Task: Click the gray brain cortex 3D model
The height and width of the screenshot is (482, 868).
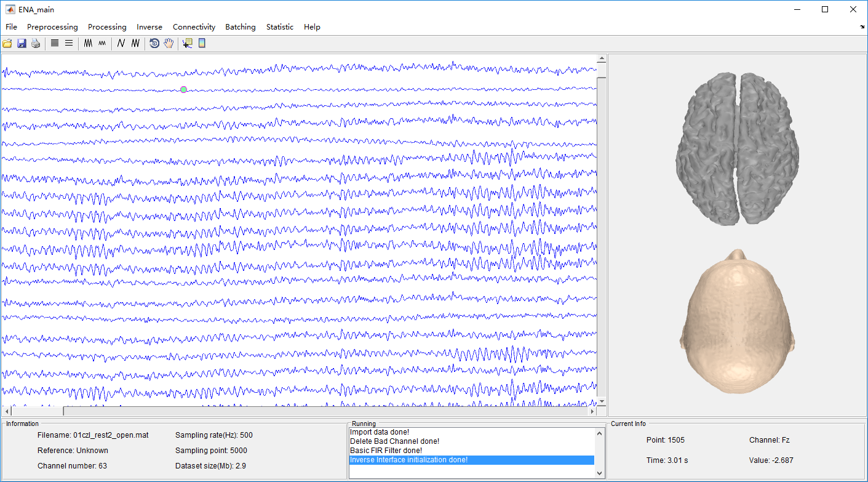Action: click(737, 148)
